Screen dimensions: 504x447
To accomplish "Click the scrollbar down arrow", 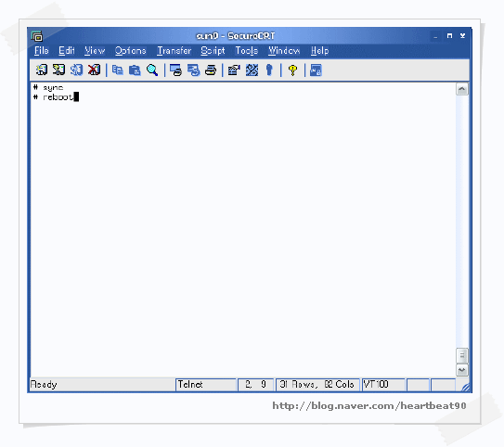I will (x=462, y=370).
